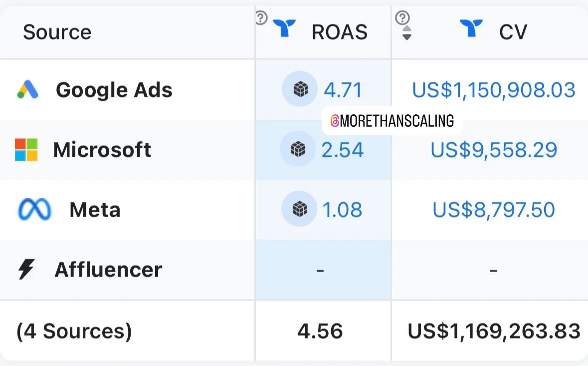The image size is (588, 366).
Task: Click the Triple Whale icon next to CV
Action: pos(471,28)
